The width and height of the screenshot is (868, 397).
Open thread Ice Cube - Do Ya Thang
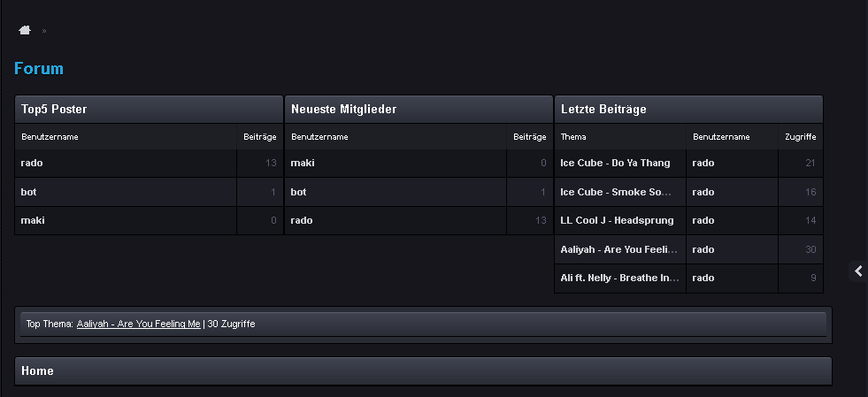coord(615,164)
